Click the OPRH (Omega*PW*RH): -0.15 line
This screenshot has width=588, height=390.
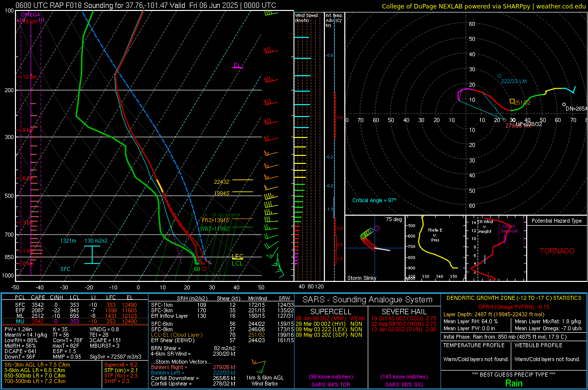tap(514, 307)
